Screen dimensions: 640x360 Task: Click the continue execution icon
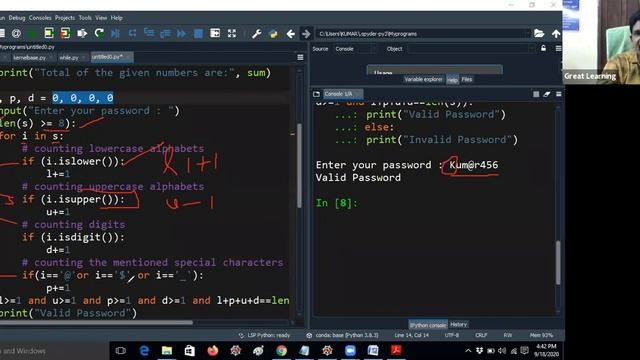(x=181, y=33)
